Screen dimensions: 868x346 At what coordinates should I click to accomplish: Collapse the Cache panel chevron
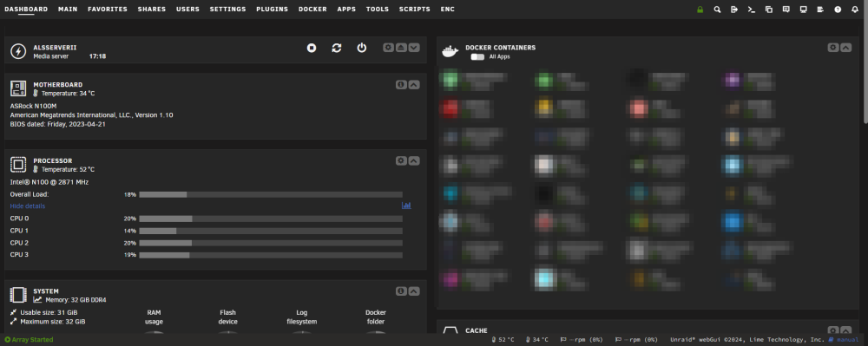(845, 330)
